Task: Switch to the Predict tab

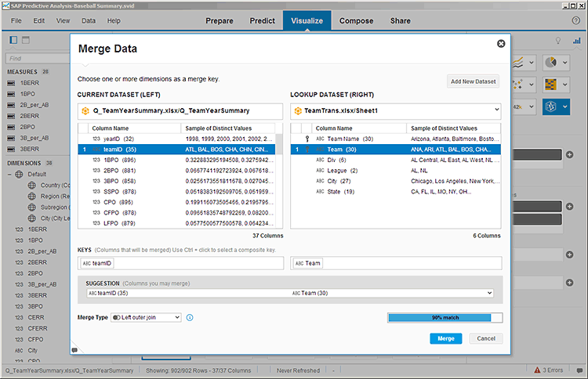Action: 263,21
